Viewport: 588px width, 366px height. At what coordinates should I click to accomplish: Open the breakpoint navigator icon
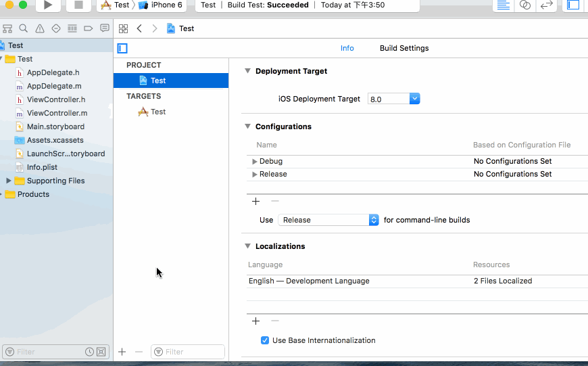click(x=88, y=28)
